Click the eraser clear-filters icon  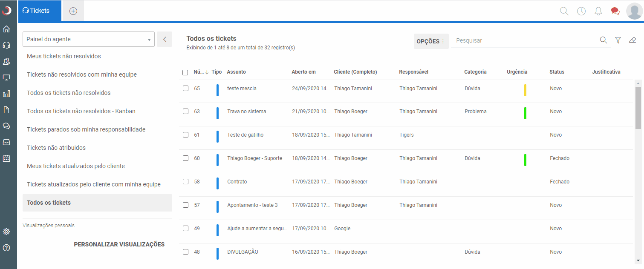tap(632, 40)
